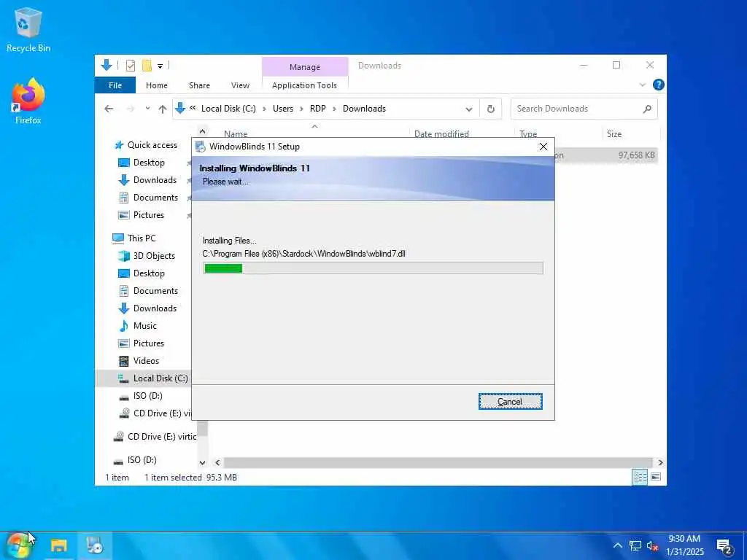Switch to large icons view layout icon
This screenshot has width=747, height=560.
click(656, 477)
